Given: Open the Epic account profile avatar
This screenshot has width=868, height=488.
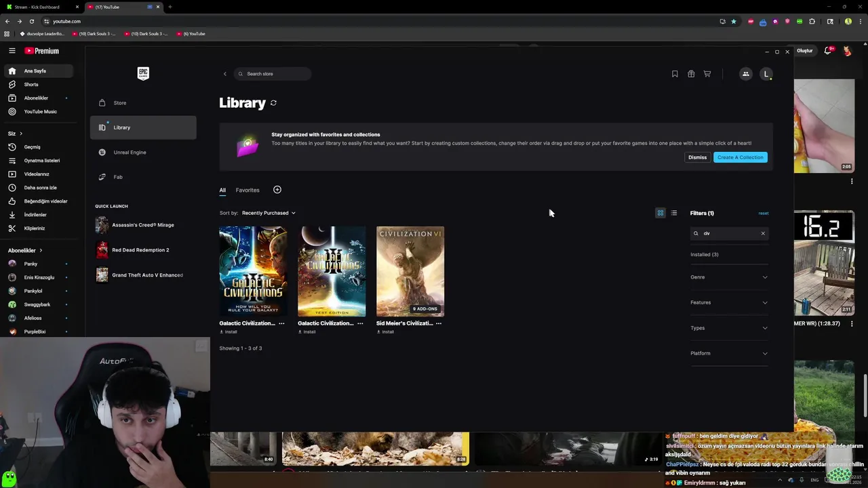Looking at the screenshot, I should click(766, 74).
